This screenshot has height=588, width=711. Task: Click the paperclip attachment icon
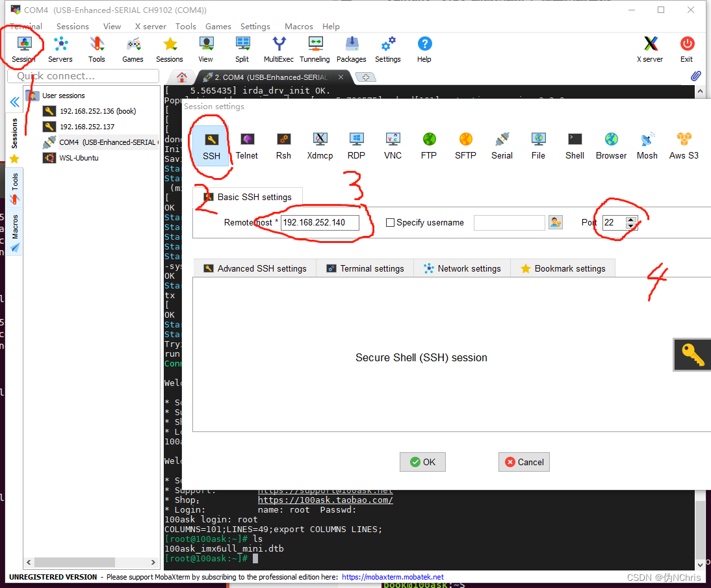coord(695,76)
